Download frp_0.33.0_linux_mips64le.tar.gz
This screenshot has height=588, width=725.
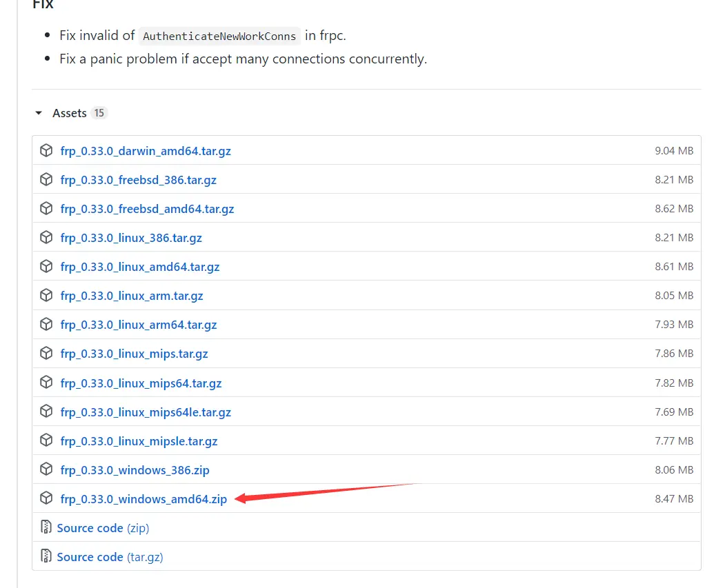point(146,412)
